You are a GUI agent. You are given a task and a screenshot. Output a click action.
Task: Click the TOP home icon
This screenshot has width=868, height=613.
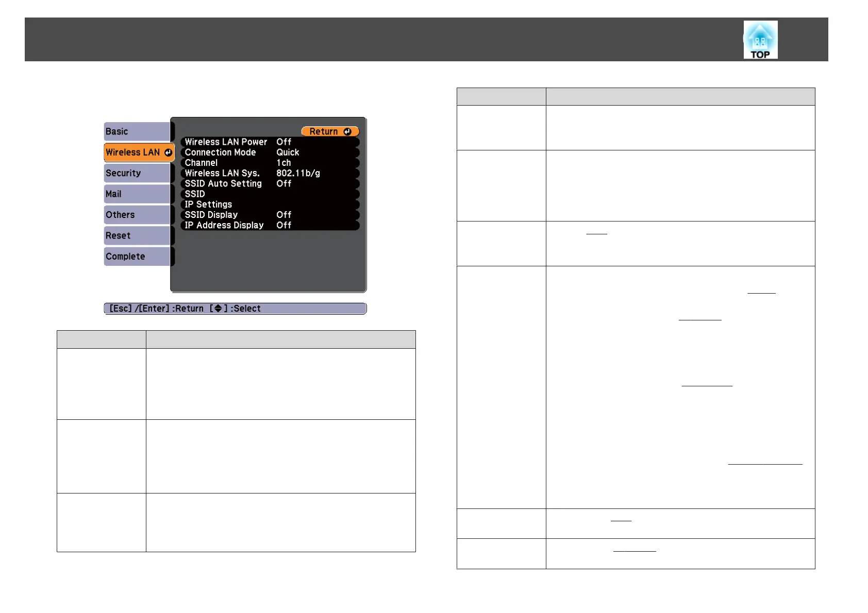[x=760, y=40]
